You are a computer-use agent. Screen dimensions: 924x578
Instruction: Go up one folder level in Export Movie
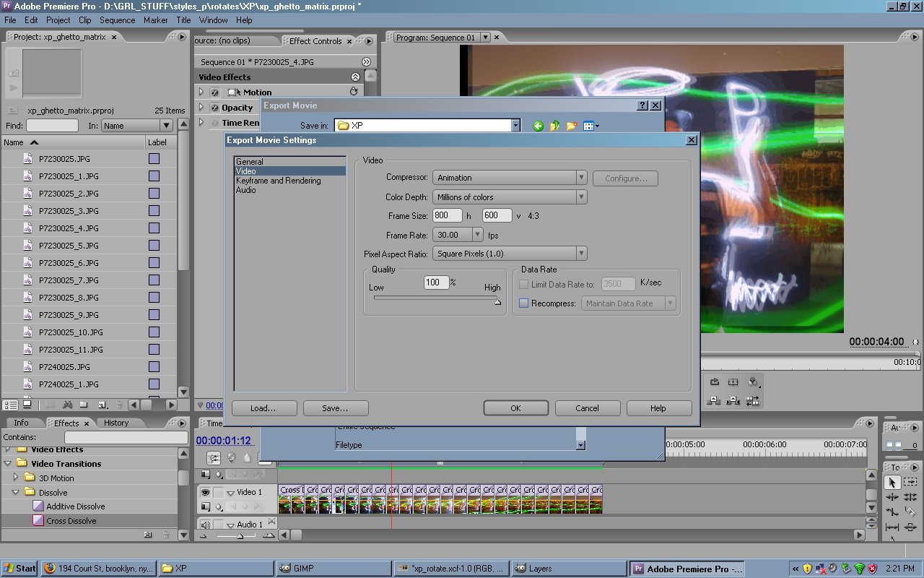pyautogui.click(x=554, y=126)
